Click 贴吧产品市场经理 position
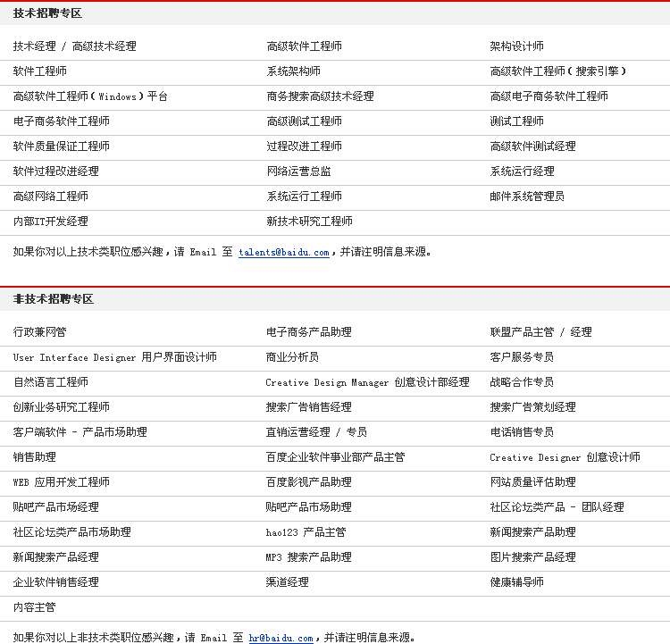670x644 pixels. coord(56,506)
